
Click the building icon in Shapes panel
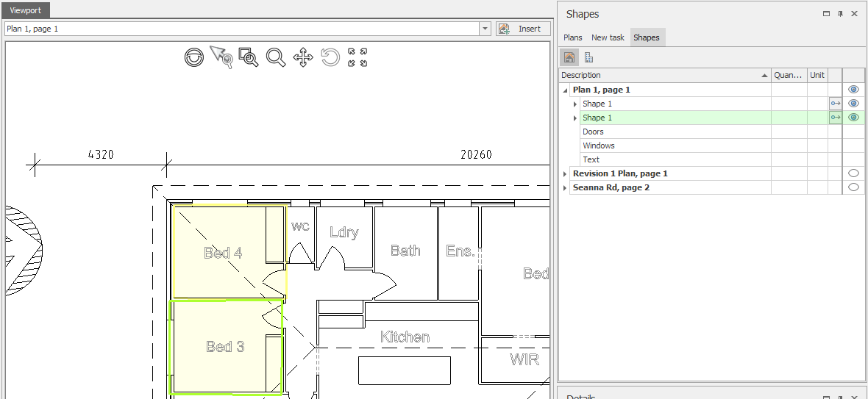[x=588, y=57]
